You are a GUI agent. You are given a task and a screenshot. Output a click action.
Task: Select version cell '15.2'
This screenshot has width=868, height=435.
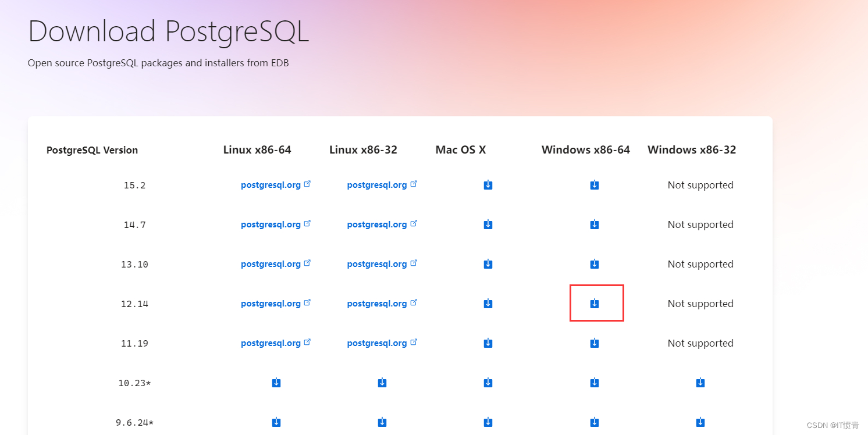[x=134, y=186]
